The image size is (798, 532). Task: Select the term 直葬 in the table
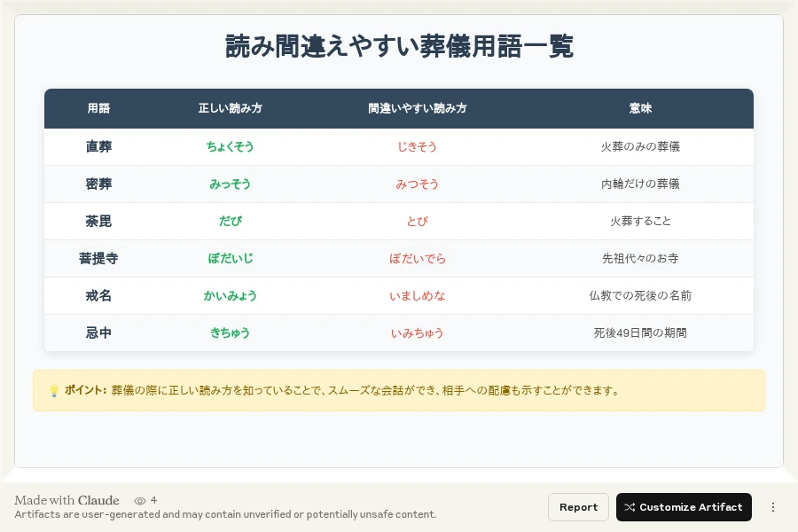98,147
